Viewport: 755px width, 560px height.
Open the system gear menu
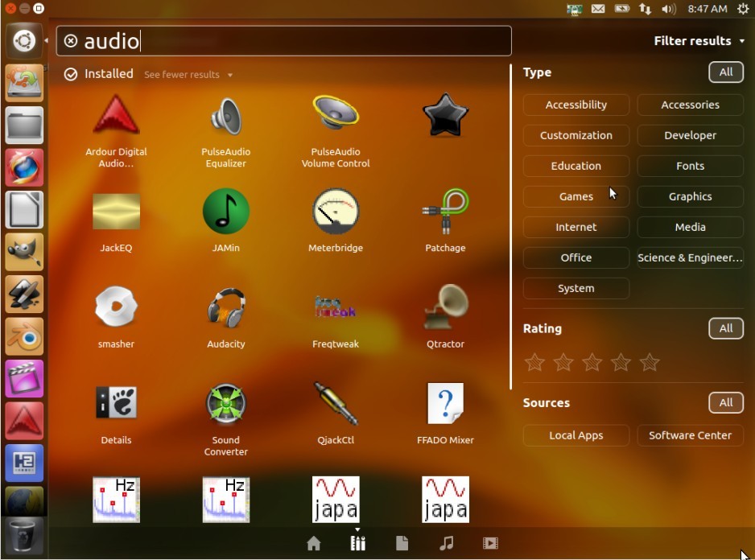point(744,9)
